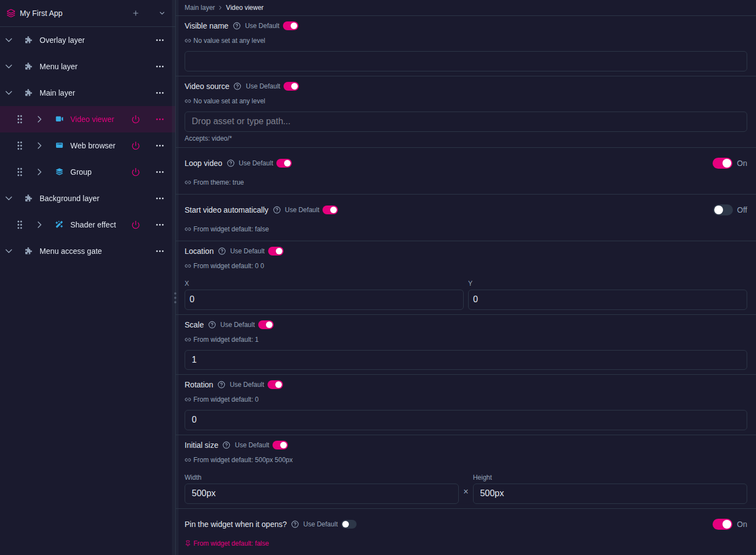This screenshot has width=756, height=555.
Task: Collapse the Menu layer
Action: point(9,66)
